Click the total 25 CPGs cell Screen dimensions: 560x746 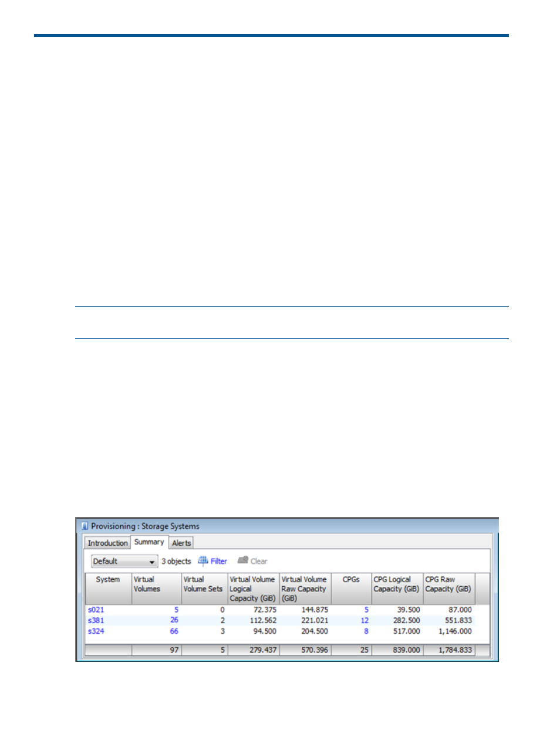[x=351, y=650]
